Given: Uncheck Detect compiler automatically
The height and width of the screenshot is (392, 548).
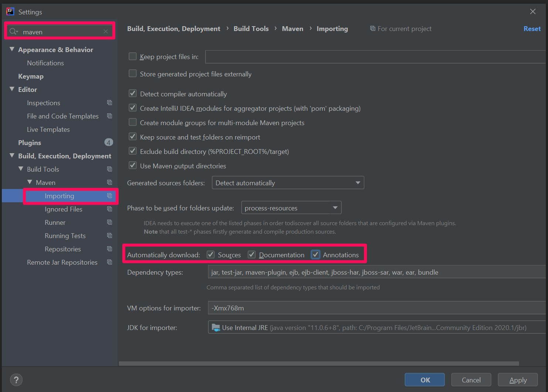Looking at the screenshot, I should tap(133, 94).
